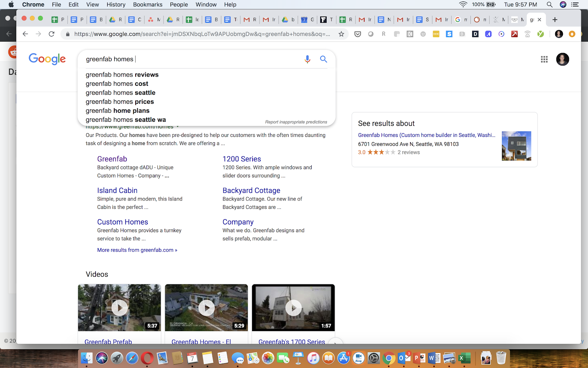The image size is (588, 368).
Task: Open the dark D extension icon
Action: 475,34
